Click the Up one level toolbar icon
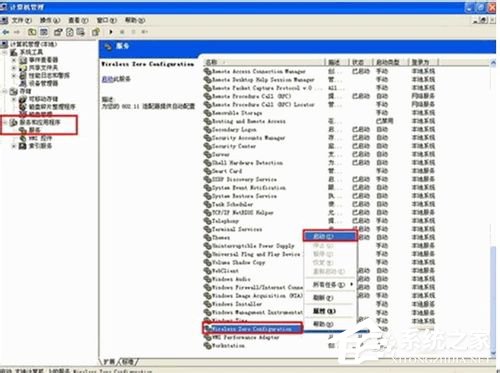This screenshot has width=500, height=373. click(x=32, y=32)
